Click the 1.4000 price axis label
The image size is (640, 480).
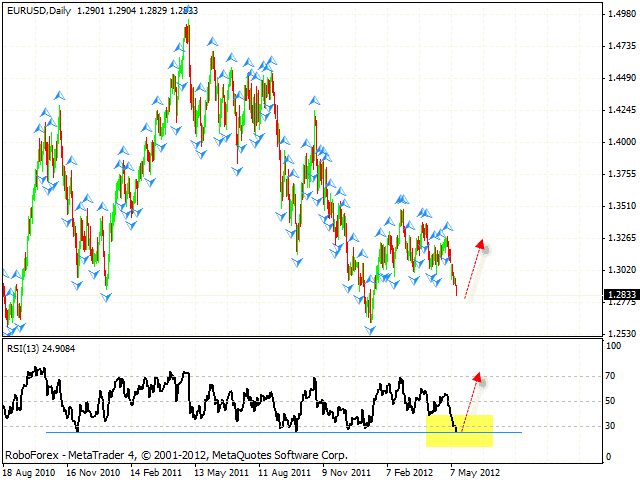tap(619, 142)
